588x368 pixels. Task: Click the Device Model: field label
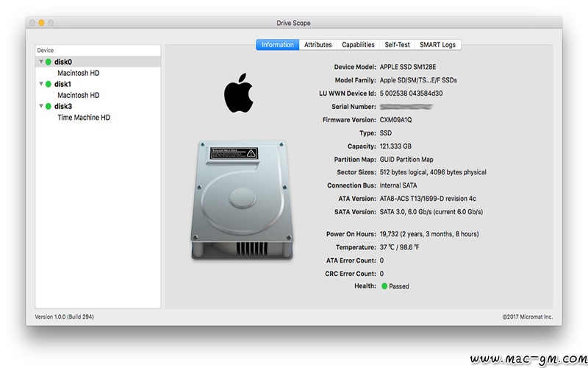click(355, 67)
